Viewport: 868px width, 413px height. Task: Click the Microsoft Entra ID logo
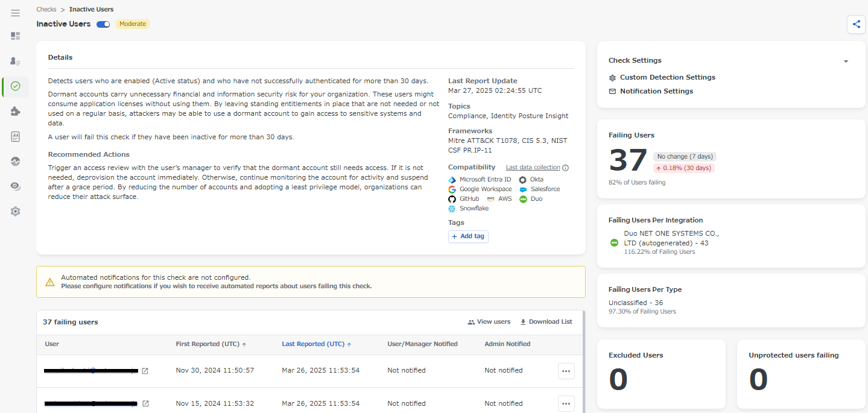coord(452,180)
